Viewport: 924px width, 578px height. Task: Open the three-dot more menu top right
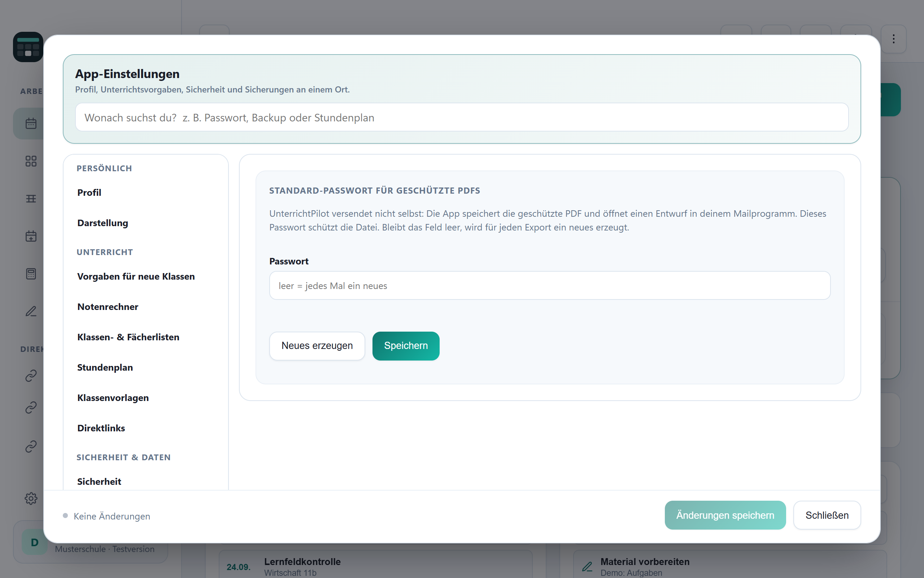click(893, 39)
